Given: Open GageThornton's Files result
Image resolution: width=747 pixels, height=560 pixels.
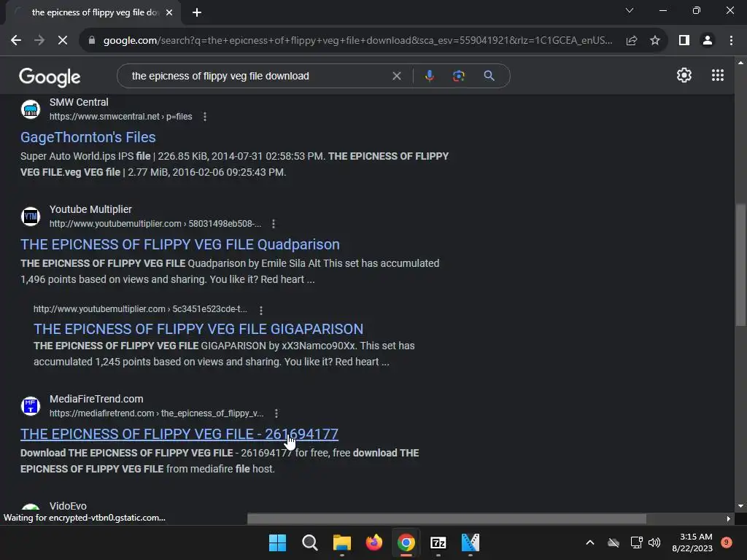Looking at the screenshot, I should click(88, 138).
